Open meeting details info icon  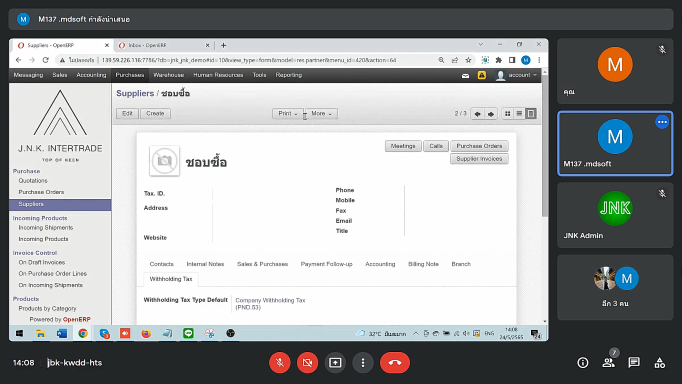click(583, 363)
